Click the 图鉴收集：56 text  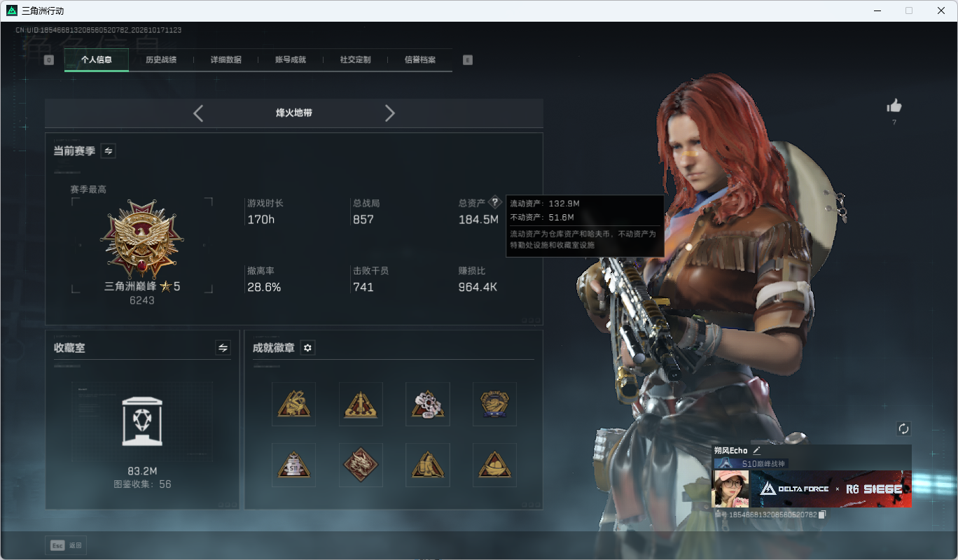pyautogui.click(x=142, y=484)
